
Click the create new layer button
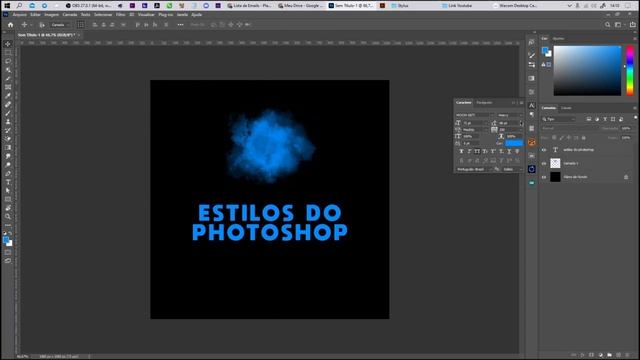(618, 355)
